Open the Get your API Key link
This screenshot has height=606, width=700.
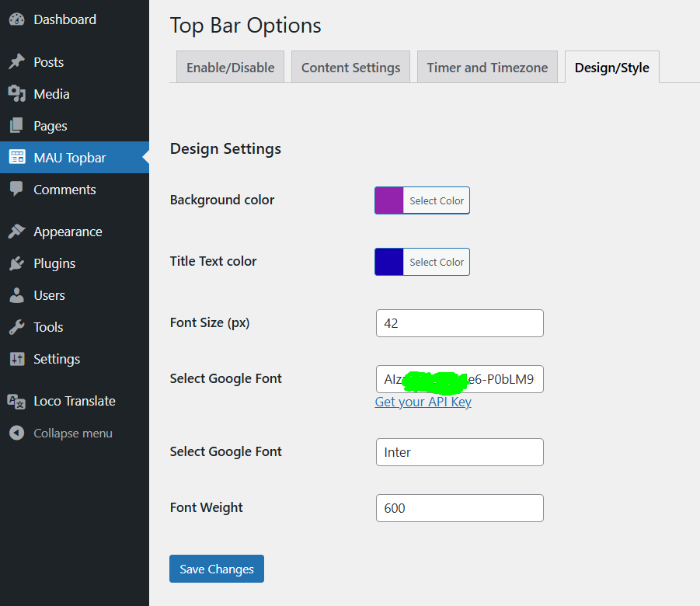pos(423,402)
